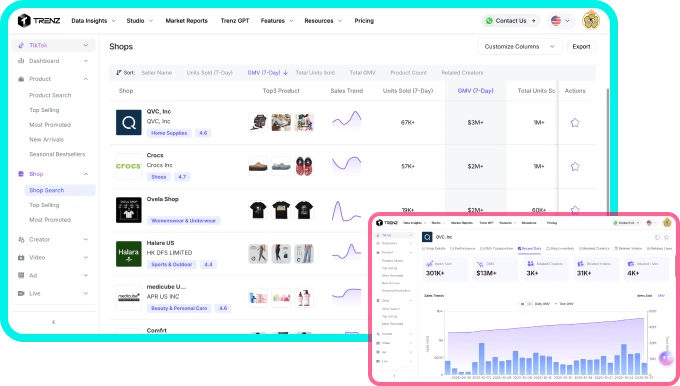The image size is (680, 386).
Task: Open the Customize Columns dropdown
Action: 520,46
